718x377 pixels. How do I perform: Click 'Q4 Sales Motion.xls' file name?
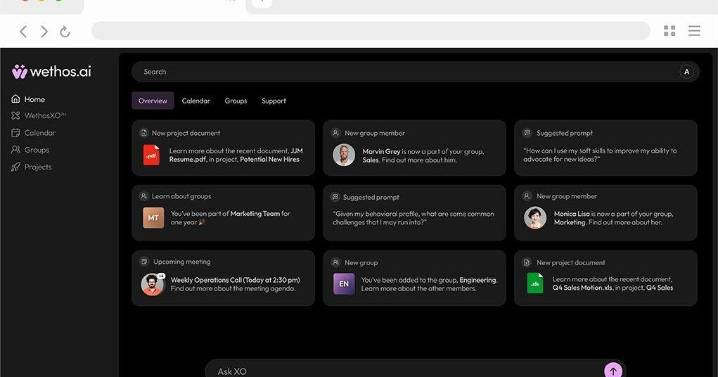(x=582, y=288)
